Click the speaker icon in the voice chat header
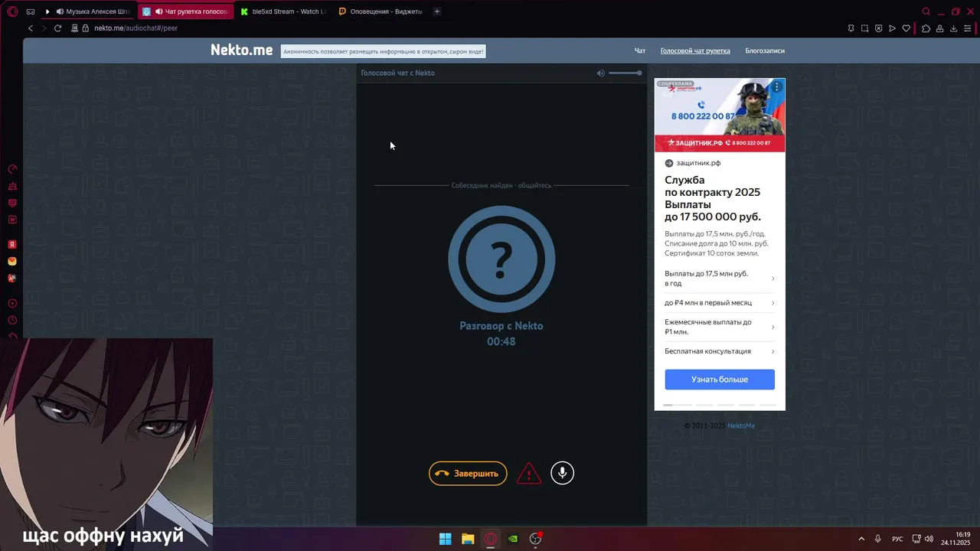The image size is (980, 551). tap(601, 73)
